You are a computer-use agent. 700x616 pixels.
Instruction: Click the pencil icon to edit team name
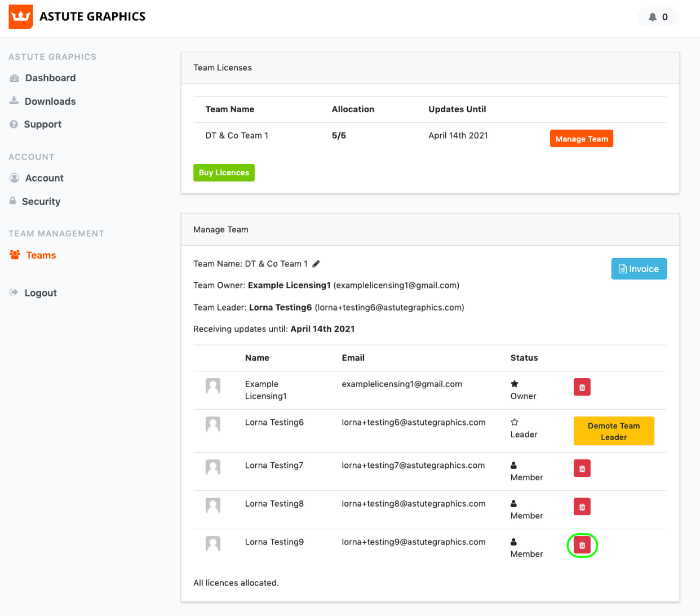tap(316, 264)
